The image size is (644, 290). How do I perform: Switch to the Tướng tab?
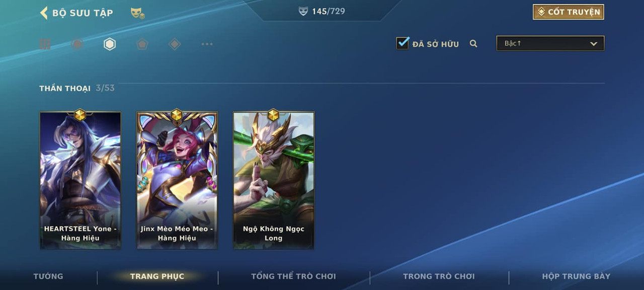point(48,276)
